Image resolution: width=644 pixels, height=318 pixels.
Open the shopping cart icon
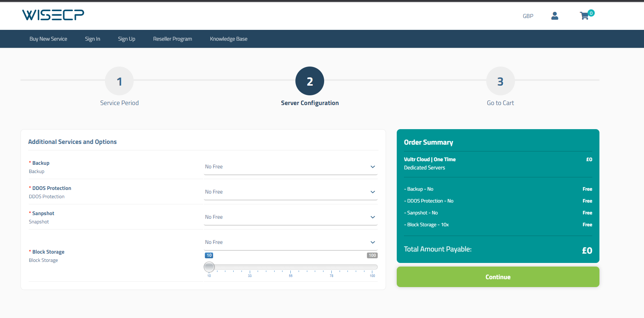[584, 16]
